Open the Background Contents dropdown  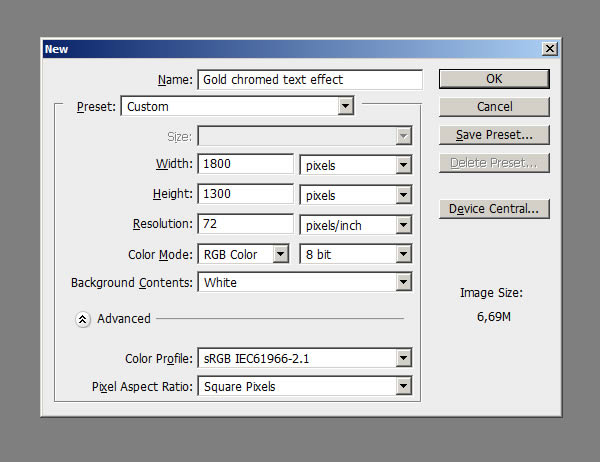(x=305, y=282)
